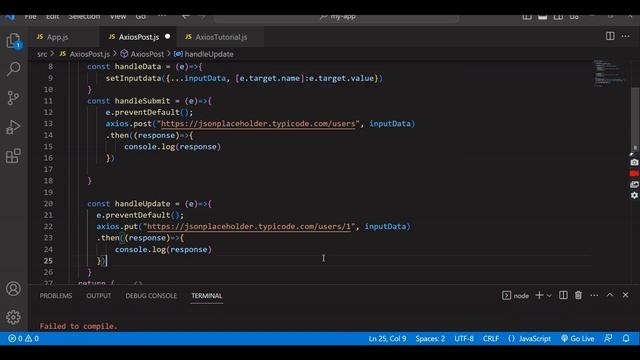Toggle the secondary sidebar layout icon
This screenshot has width=640, height=360.
pos(558,17)
